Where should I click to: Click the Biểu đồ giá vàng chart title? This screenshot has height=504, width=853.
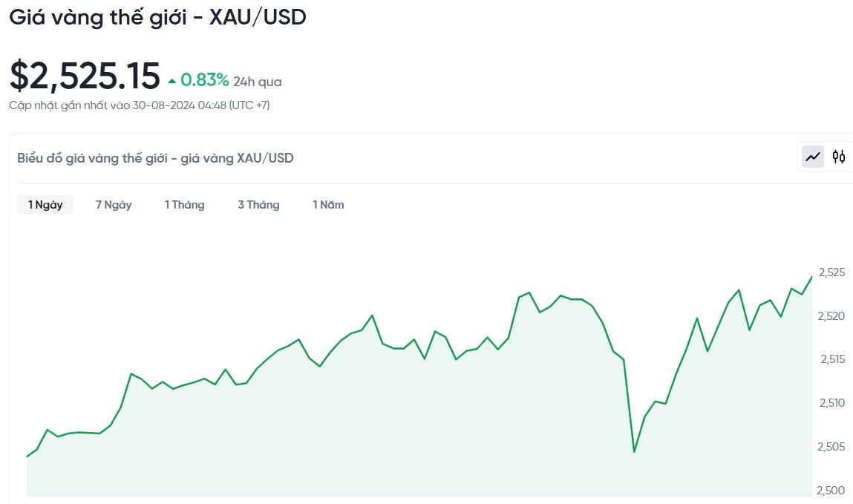coord(155,158)
